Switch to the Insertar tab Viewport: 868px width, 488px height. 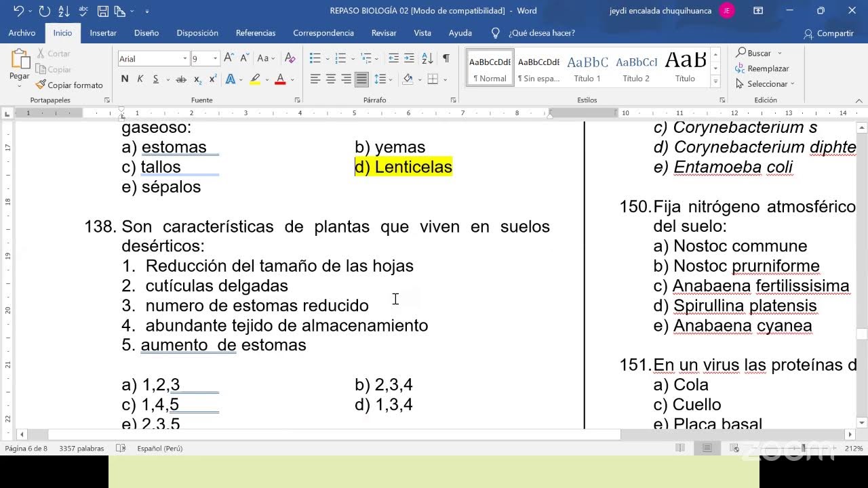click(103, 33)
